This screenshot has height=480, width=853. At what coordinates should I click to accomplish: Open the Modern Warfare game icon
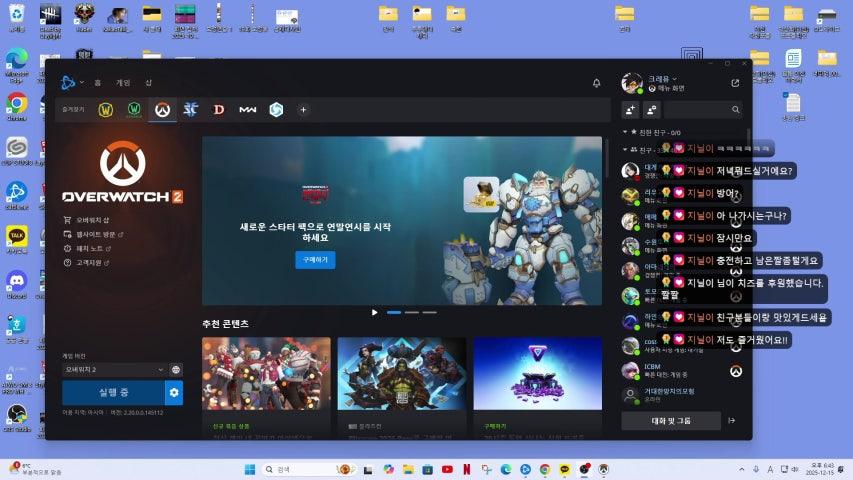(x=247, y=110)
